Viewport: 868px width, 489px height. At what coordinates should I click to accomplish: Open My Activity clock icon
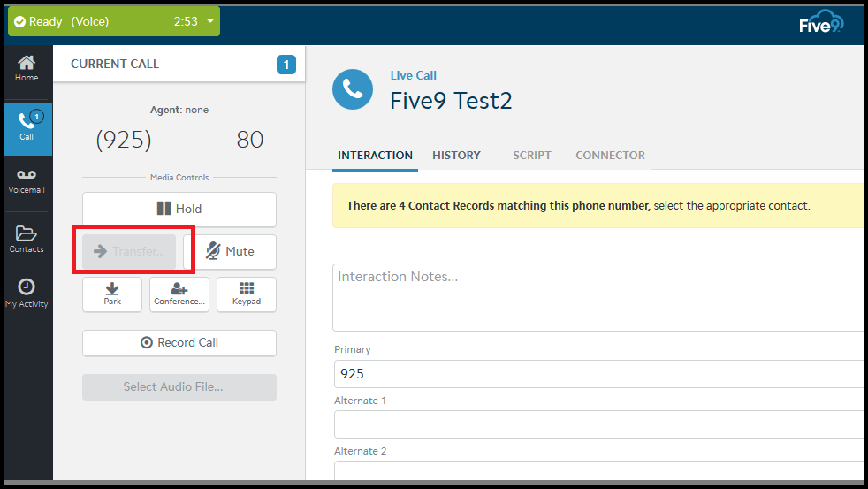click(27, 292)
